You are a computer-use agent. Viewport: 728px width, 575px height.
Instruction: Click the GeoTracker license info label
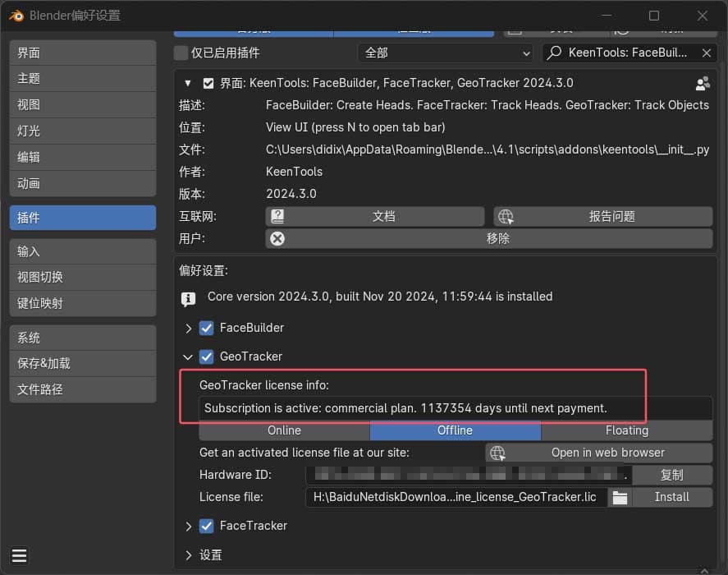[263, 385]
